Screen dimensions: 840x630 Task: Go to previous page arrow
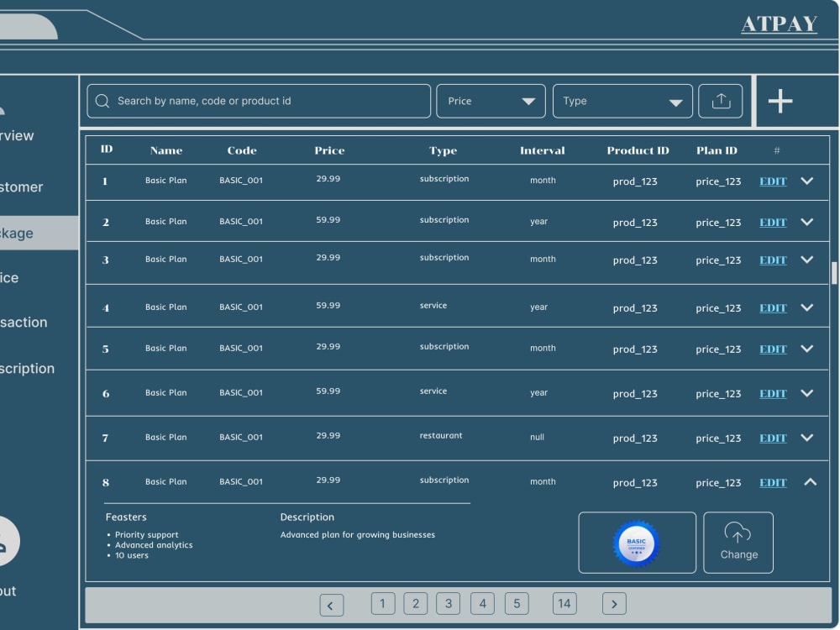click(x=332, y=606)
